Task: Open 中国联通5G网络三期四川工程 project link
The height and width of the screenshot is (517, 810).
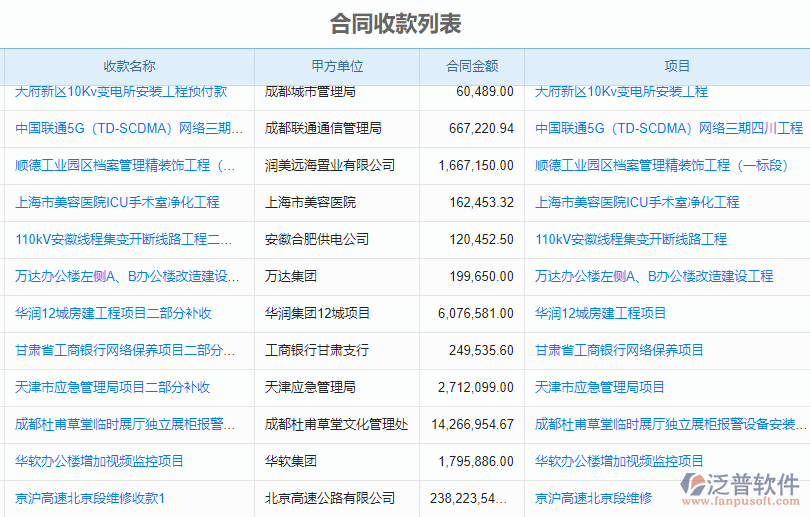Action: (668, 128)
